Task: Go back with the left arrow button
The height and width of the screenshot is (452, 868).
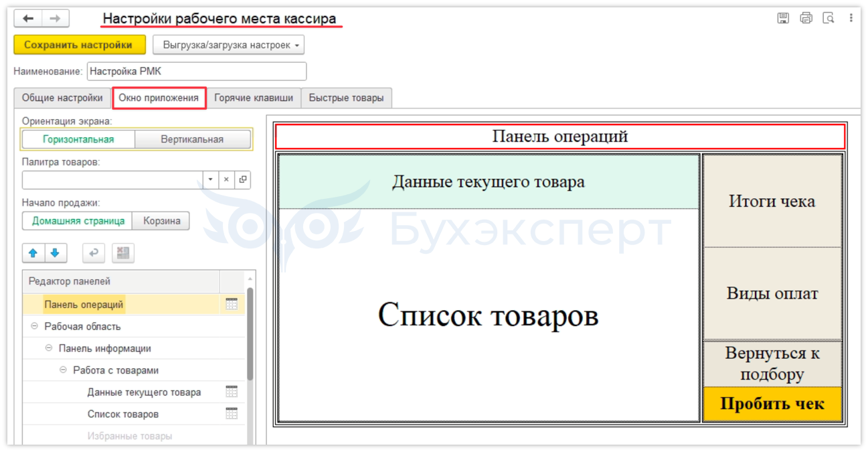Action: 28,19
